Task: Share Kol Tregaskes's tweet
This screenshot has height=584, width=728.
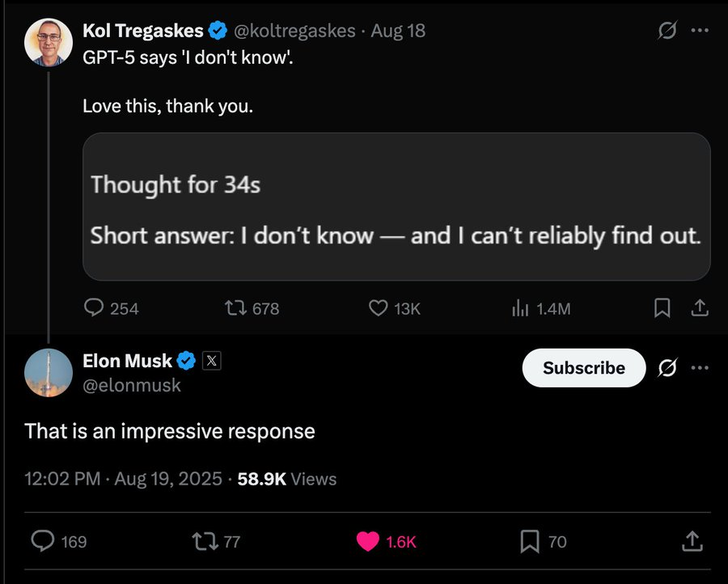Action: point(700,308)
